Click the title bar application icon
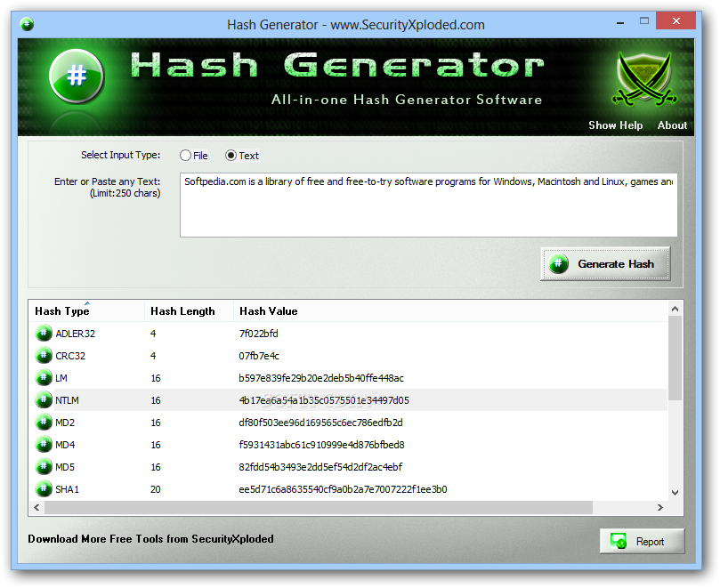 tap(27, 24)
